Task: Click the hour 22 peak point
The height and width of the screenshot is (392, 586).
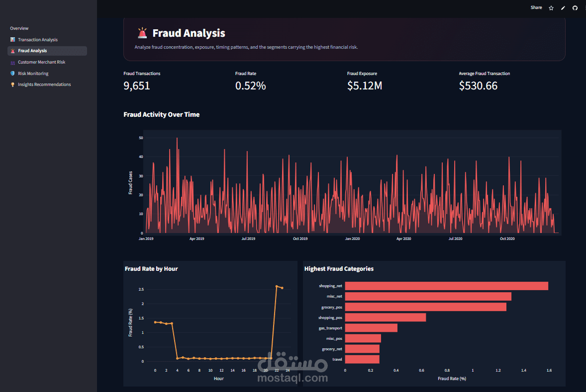Action: pos(277,286)
